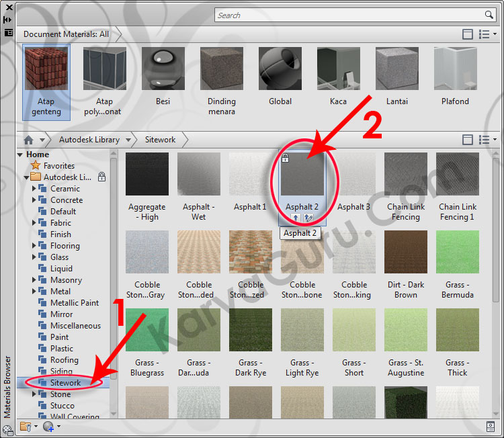Click the palette auto-hide arrows icon
This screenshot has height=438, width=504.
point(9,19)
